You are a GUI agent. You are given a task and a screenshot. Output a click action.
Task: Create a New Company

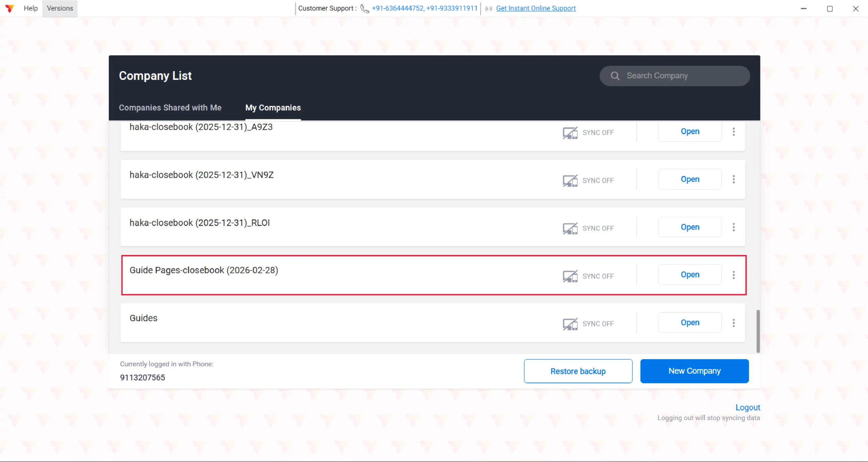tap(694, 371)
